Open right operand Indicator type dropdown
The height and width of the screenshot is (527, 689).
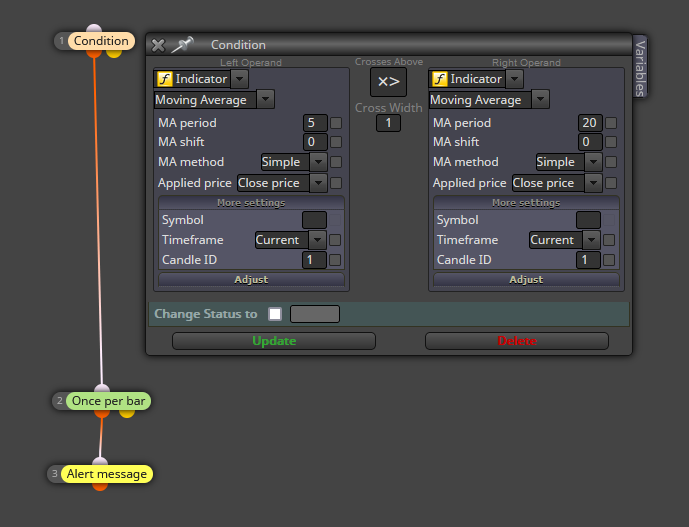[x=515, y=79]
